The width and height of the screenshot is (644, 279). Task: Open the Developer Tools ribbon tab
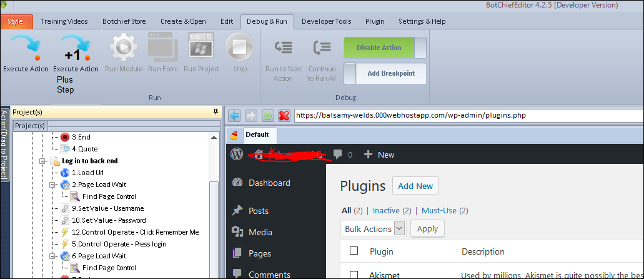tap(326, 21)
